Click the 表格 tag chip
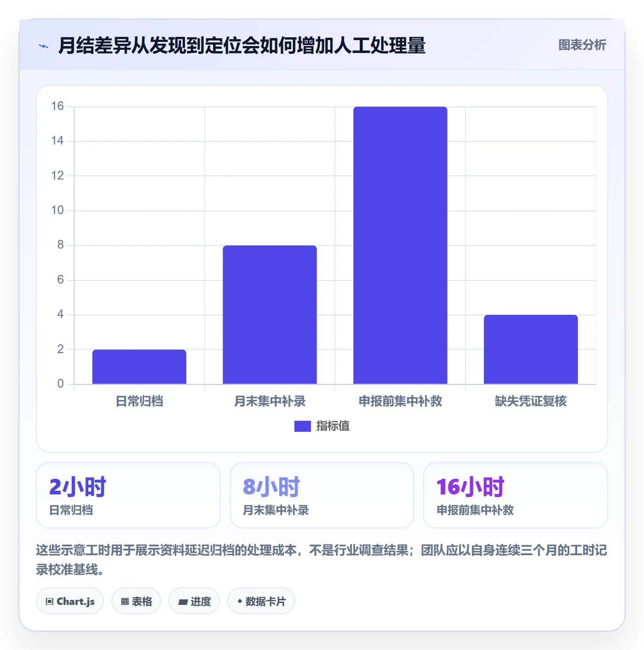 (136, 601)
